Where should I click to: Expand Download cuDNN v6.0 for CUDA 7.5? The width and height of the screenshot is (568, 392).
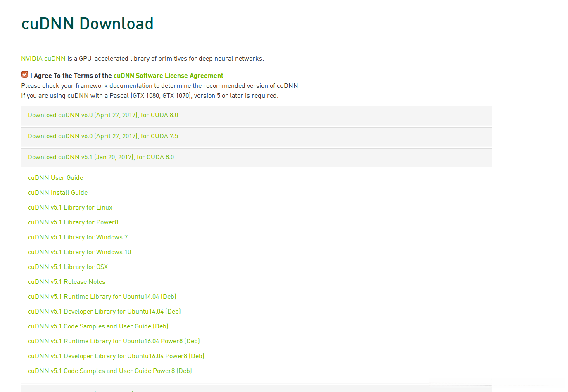click(103, 136)
